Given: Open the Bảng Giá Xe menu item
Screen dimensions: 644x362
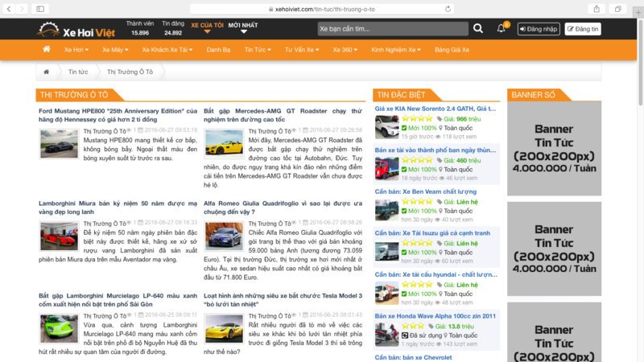Looking at the screenshot, I should tap(452, 50).
